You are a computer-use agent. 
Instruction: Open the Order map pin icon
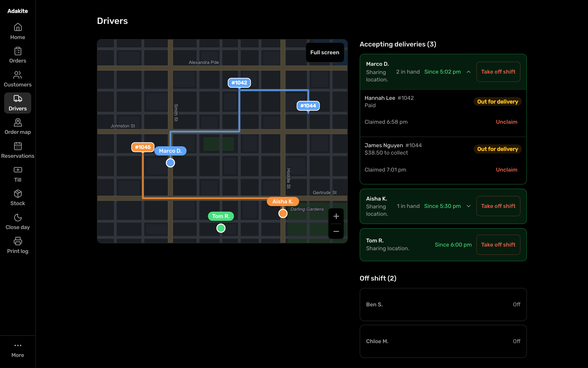[x=18, y=122]
